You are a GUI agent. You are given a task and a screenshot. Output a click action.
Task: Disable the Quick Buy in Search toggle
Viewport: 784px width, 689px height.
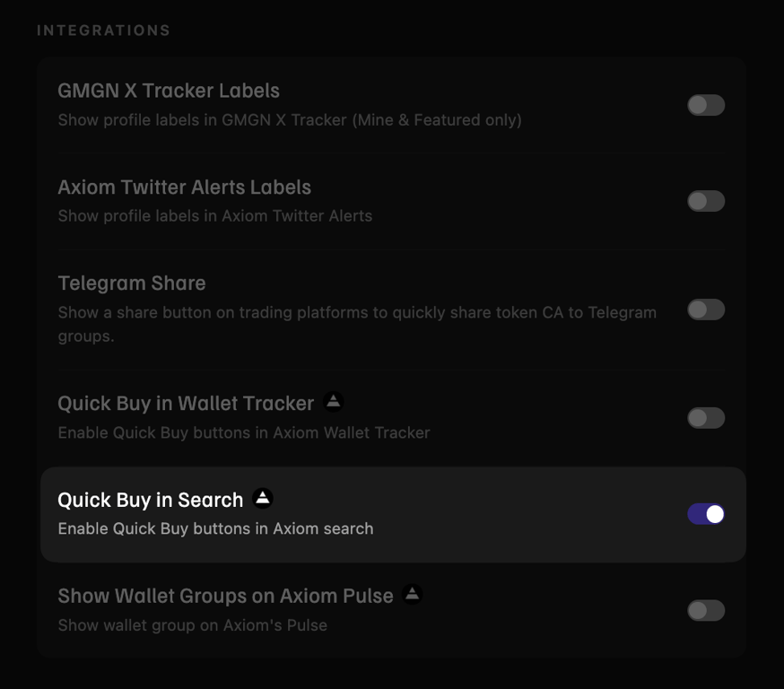pyautogui.click(x=705, y=514)
